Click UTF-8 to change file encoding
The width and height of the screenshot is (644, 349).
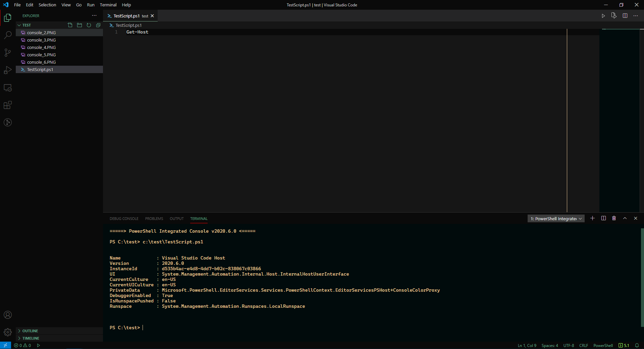pyautogui.click(x=569, y=345)
